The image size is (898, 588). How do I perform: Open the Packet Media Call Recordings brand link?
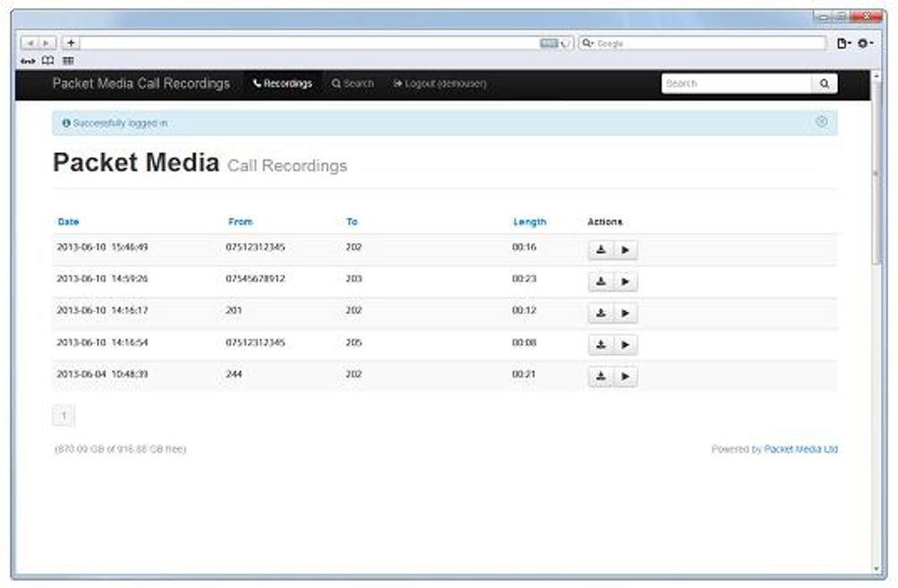[141, 83]
